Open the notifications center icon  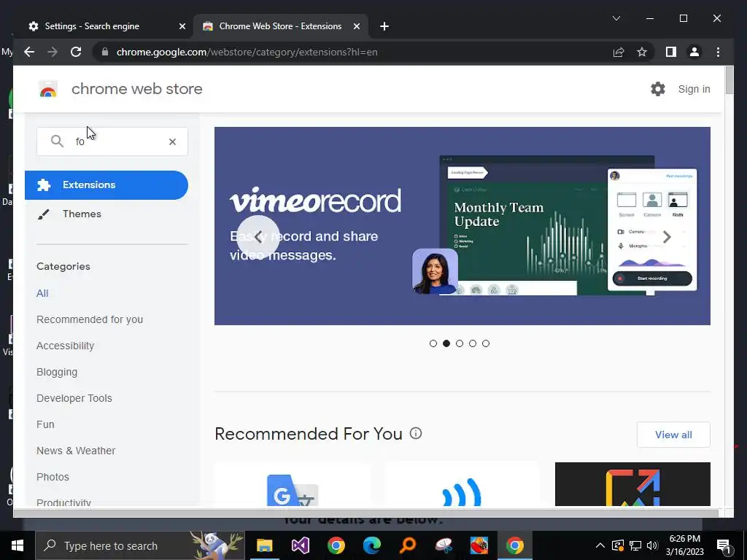[724, 545]
